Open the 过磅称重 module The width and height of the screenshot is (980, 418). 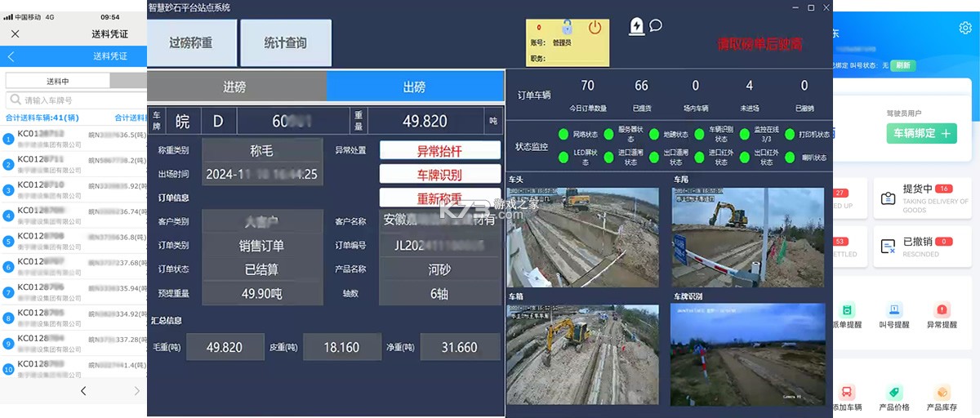[192, 43]
